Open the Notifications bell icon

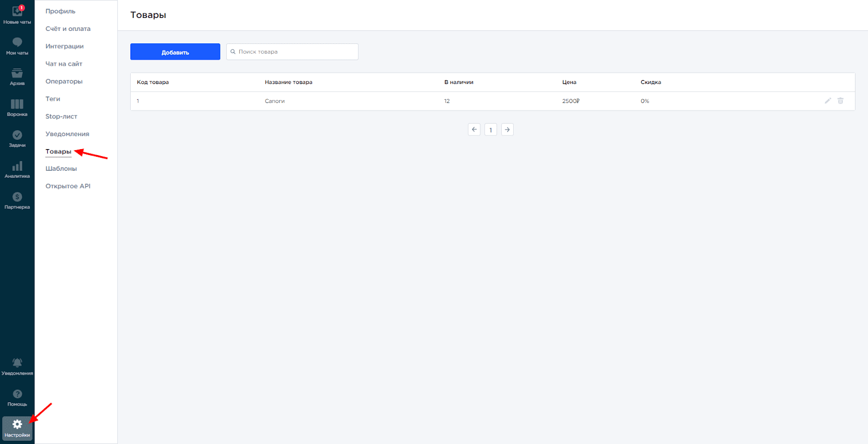tap(17, 363)
